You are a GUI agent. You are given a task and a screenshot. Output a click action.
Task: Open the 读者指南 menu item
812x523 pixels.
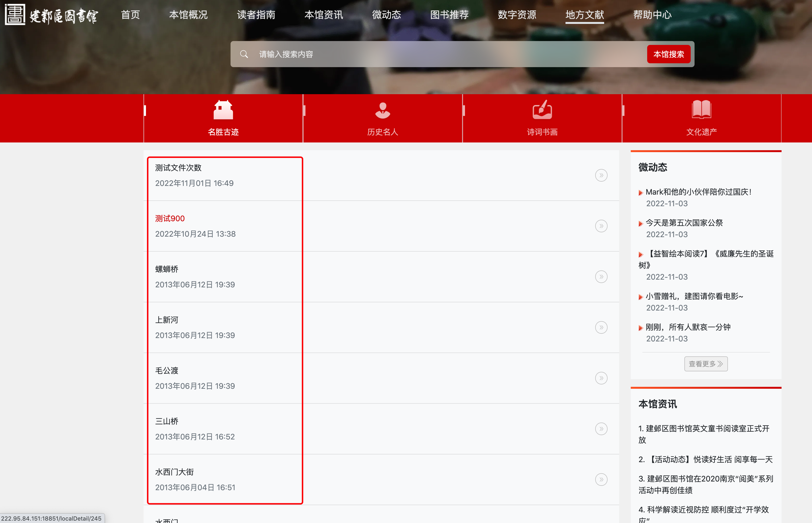coord(256,14)
